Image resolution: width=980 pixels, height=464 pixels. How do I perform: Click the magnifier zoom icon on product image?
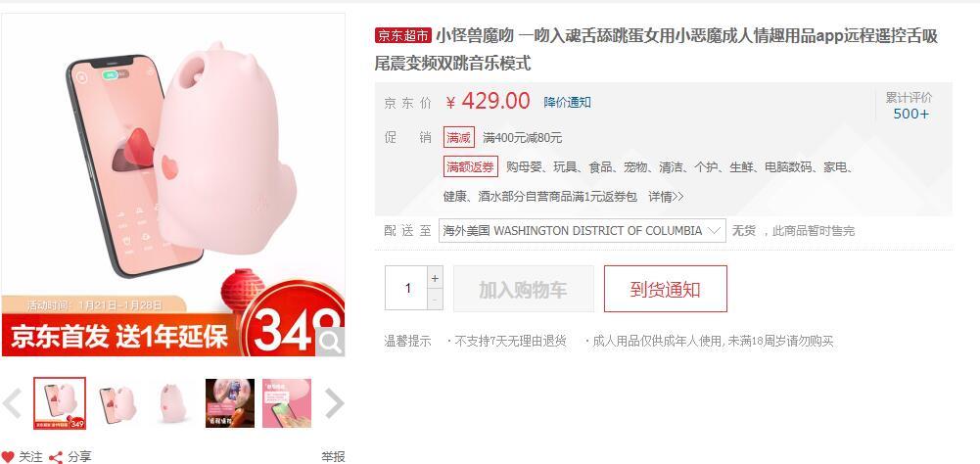pyautogui.click(x=330, y=342)
